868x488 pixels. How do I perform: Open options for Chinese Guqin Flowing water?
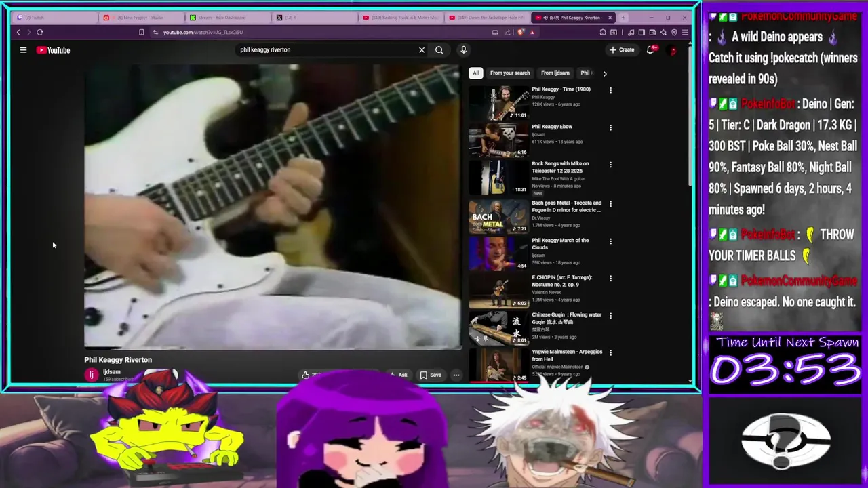click(x=610, y=316)
